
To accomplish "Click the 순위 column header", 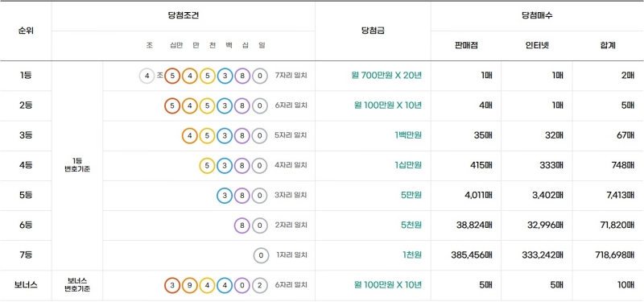I will click(26, 31).
